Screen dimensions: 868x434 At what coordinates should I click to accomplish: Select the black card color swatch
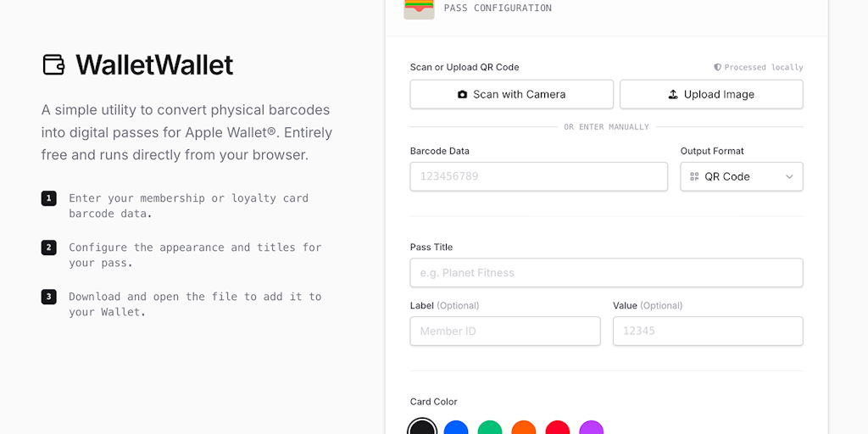(x=421, y=428)
